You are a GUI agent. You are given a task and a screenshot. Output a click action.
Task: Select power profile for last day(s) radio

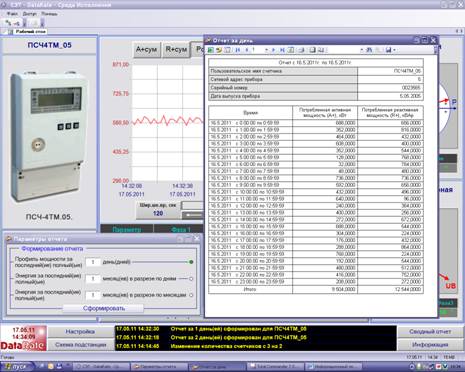click(191, 262)
